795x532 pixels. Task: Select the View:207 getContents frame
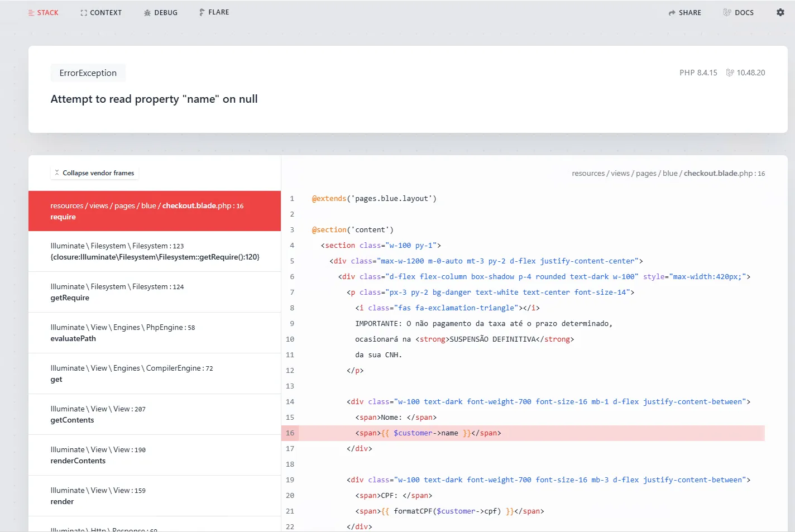(154, 414)
